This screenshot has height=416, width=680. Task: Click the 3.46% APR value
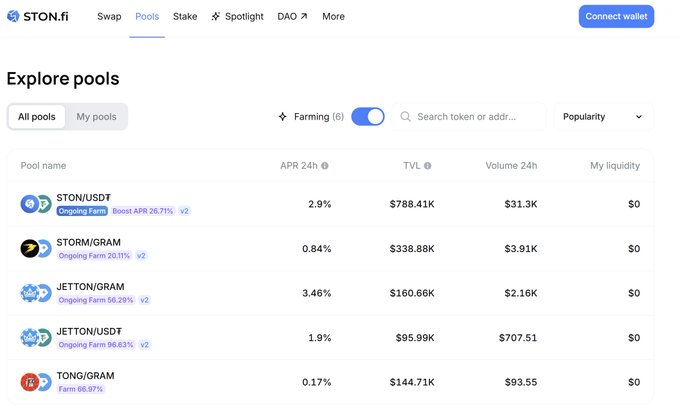pos(317,293)
